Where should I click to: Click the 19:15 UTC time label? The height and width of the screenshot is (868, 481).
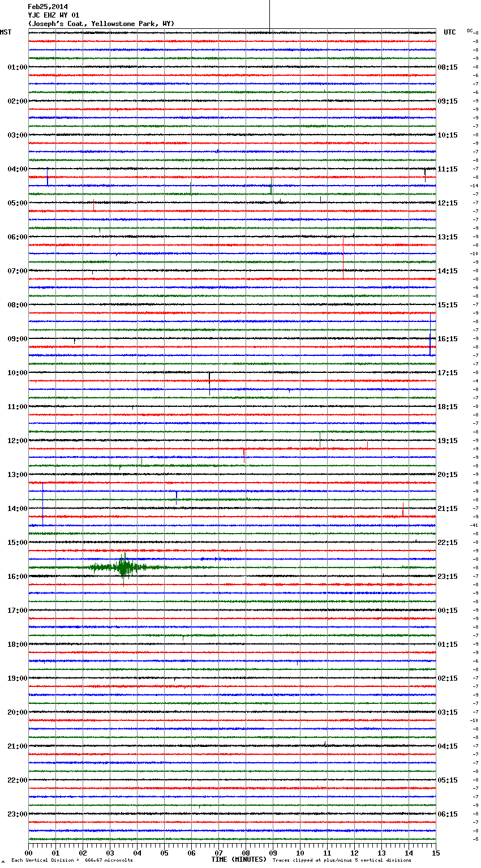[448, 441]
